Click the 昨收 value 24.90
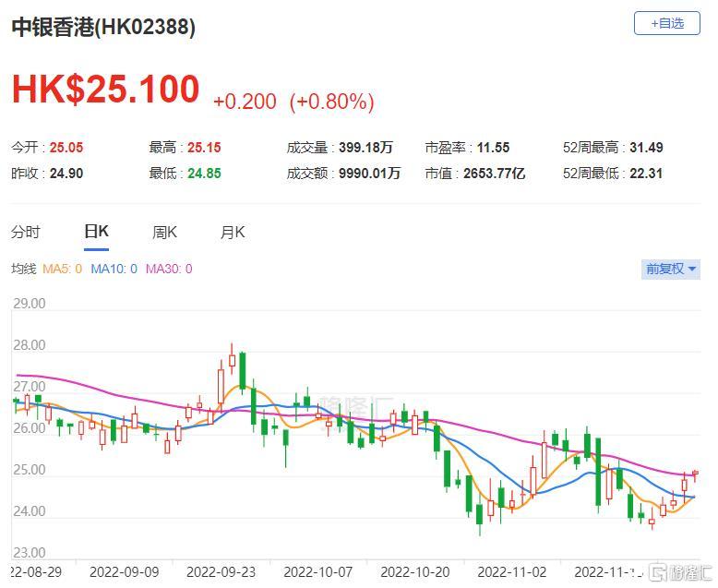The height and width of the screenshot is (588, 718). 66,174
